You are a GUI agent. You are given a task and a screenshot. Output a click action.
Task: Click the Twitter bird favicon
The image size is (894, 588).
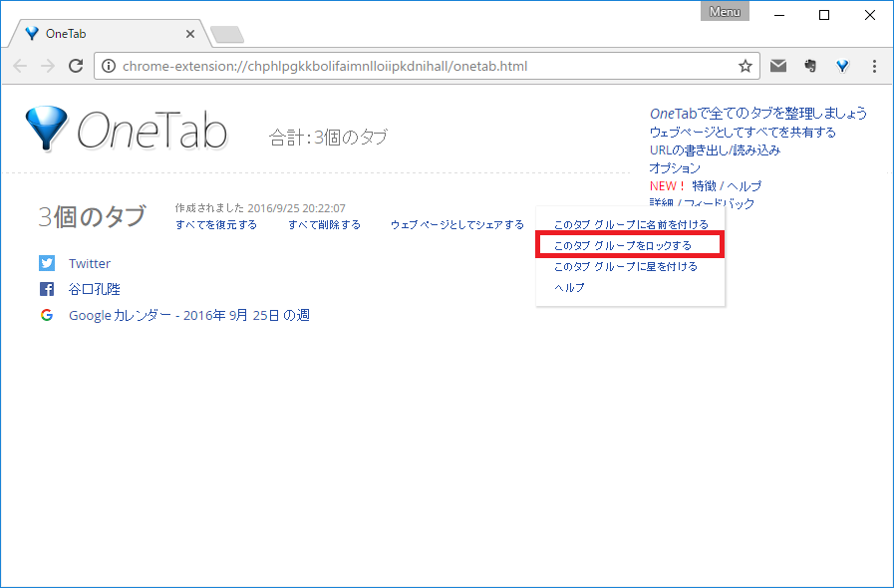click(47, 263)
